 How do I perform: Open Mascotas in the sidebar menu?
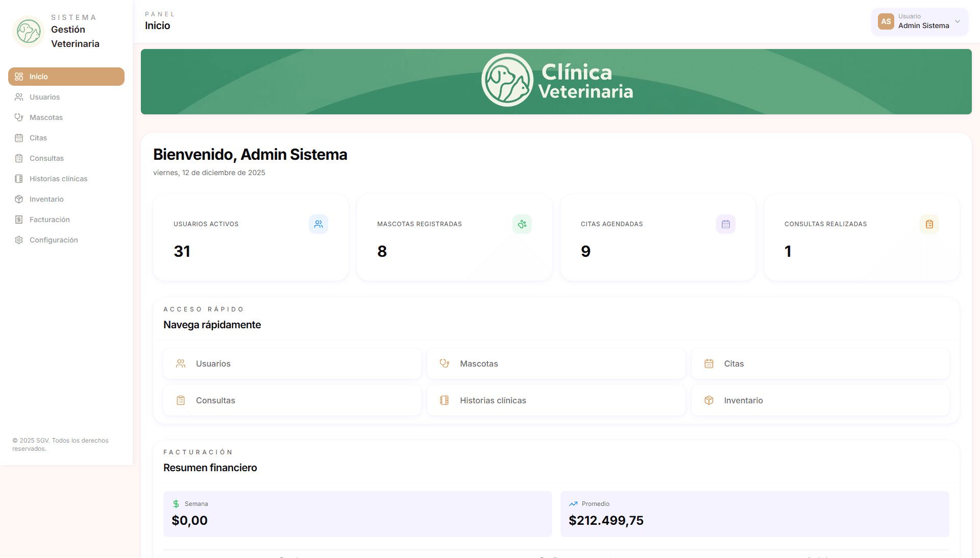[x=46, y=117]
